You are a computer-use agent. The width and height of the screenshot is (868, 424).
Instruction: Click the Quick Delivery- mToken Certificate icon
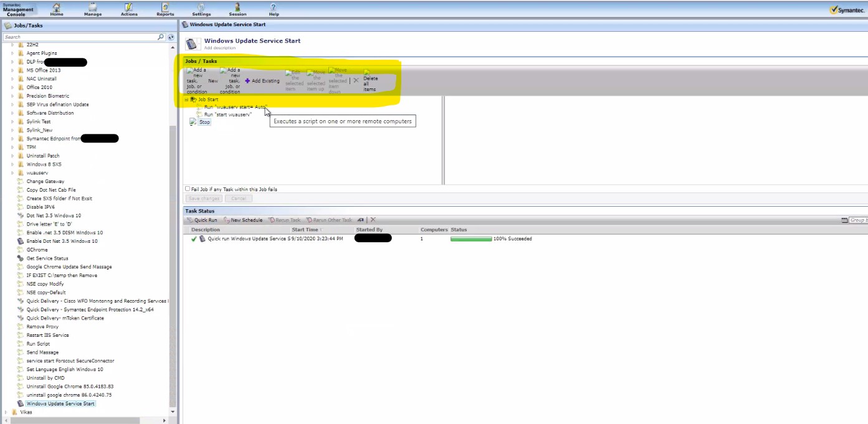coord(21,318)
